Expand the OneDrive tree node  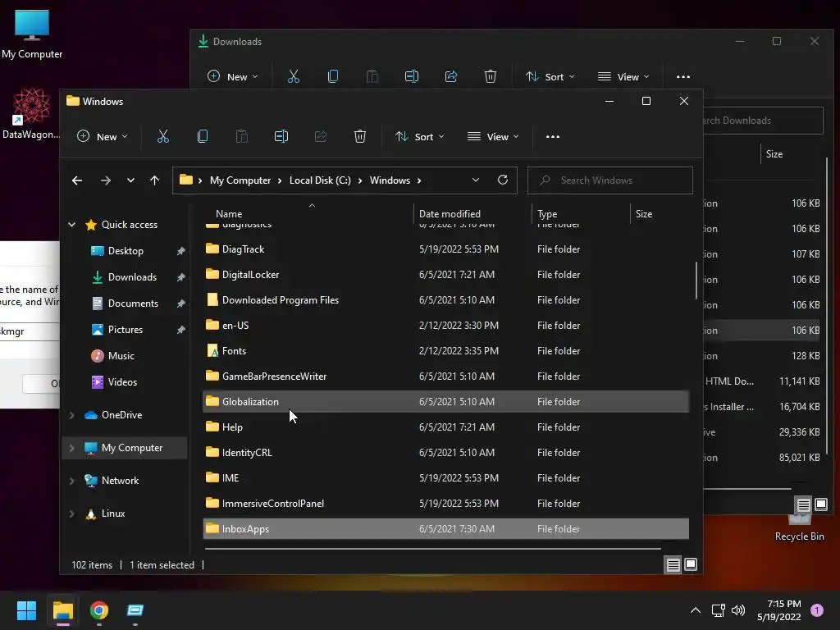(x=72, y=415)
